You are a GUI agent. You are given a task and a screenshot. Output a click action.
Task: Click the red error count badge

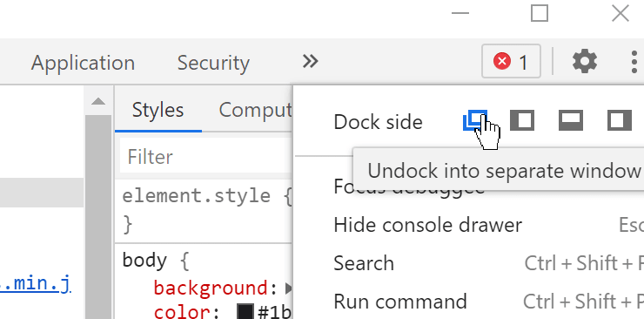511,62
